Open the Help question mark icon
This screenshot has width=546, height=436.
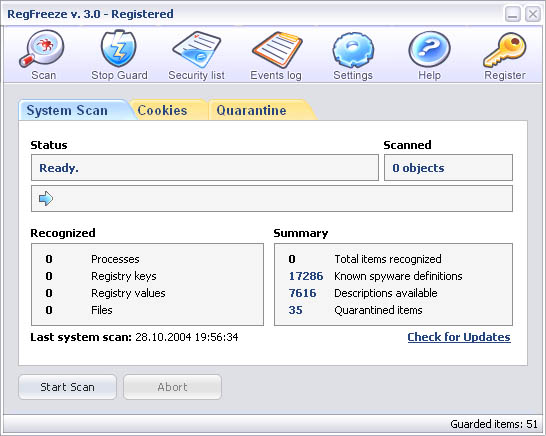[429, 49]
